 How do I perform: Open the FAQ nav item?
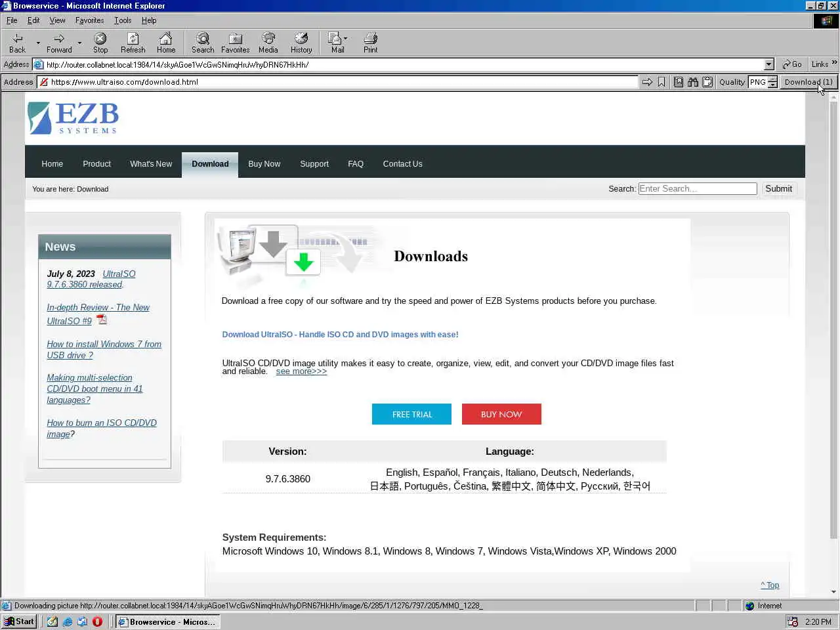pos(356,164)
